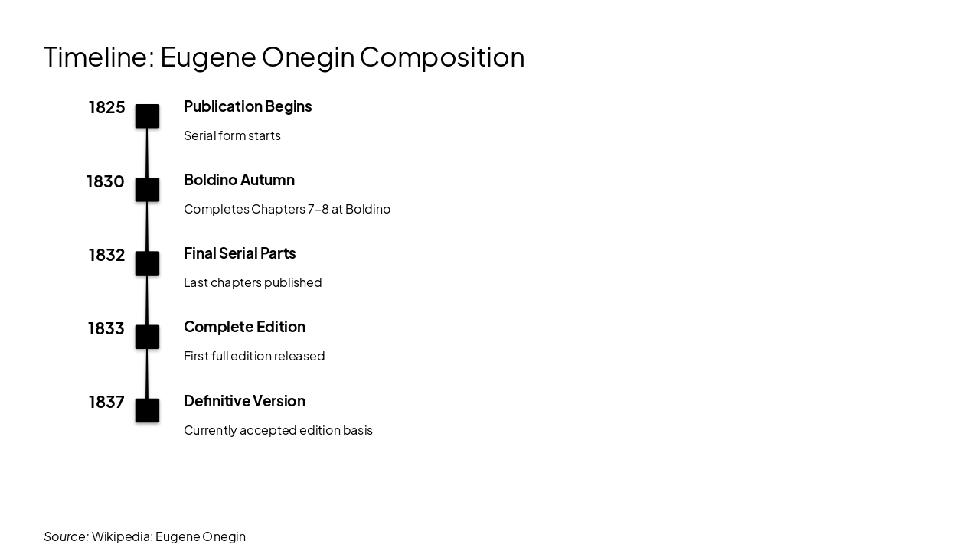Click the Wikipedia source citation text

pos(145,536)
